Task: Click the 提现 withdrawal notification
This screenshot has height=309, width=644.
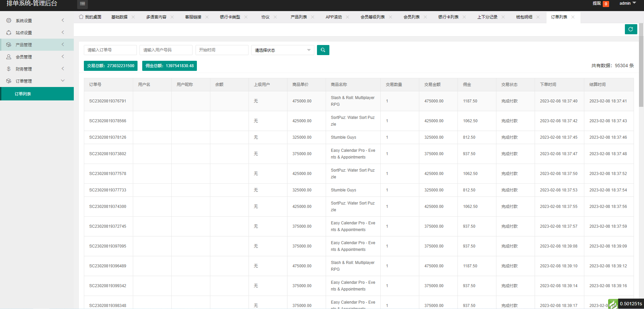Action: pyautogui.click(x=600, y=4)
